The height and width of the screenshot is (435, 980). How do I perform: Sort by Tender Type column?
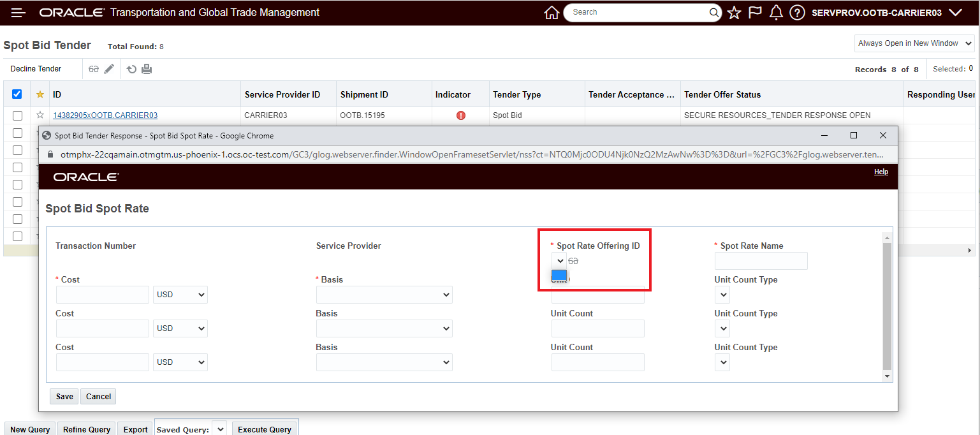(517, 94)
